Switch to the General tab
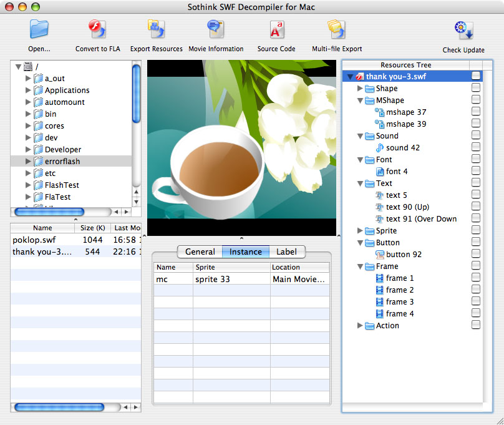Viewport: 504px width, 425px height. 200,252
